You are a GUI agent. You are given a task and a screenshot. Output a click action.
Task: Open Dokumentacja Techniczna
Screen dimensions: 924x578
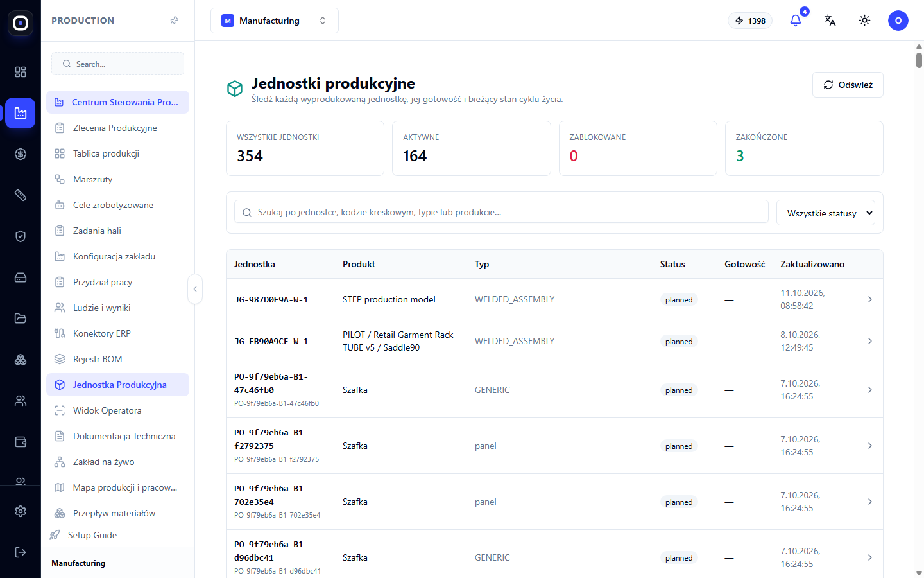[x=117, y=436]
